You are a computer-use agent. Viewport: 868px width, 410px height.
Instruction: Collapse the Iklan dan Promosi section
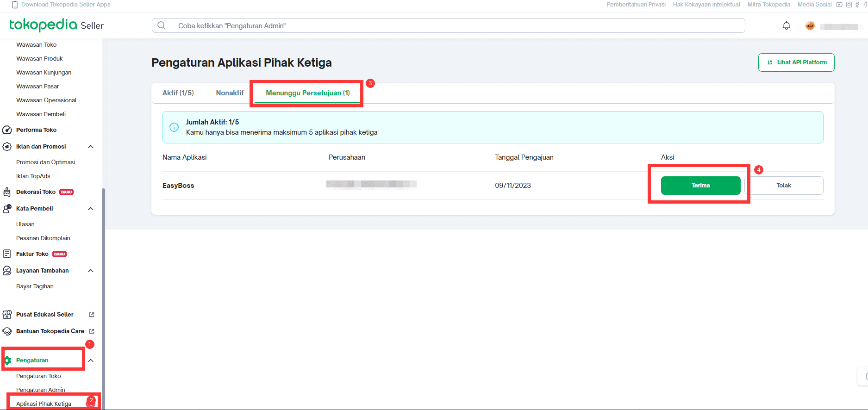click(91, 147)
